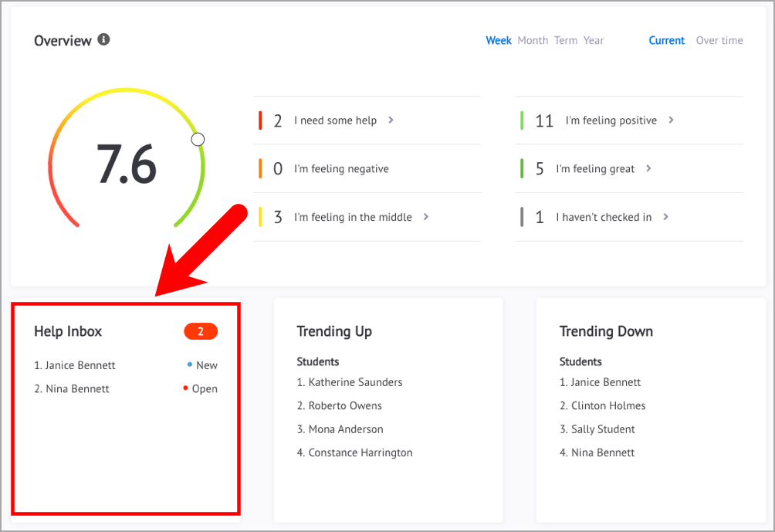Switch to the Year tab
This screenshot has width=775, height=532.
point(593,41)
